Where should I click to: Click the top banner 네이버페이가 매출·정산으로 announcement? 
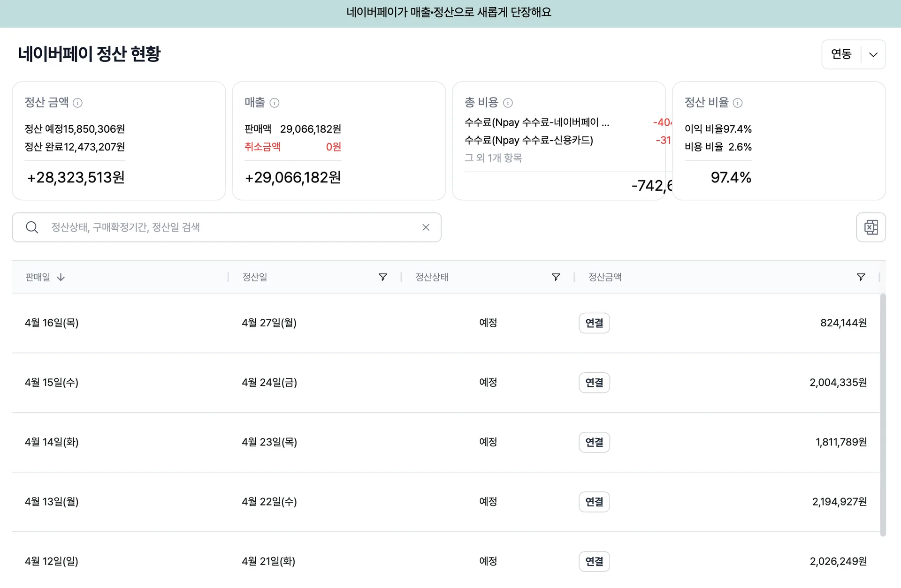click(x=449, y=12)
